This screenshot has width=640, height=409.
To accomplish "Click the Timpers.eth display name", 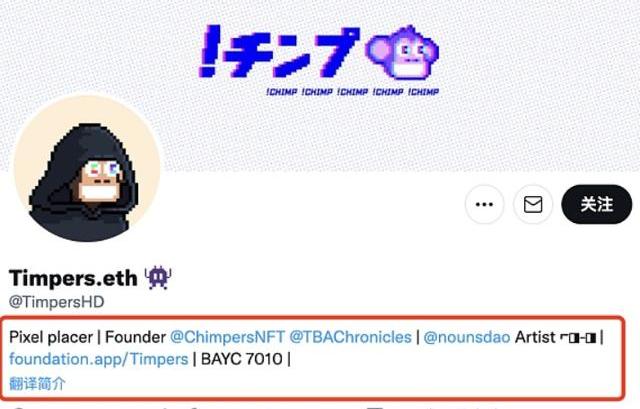I will pyautogui.click(x=73, y=278).
